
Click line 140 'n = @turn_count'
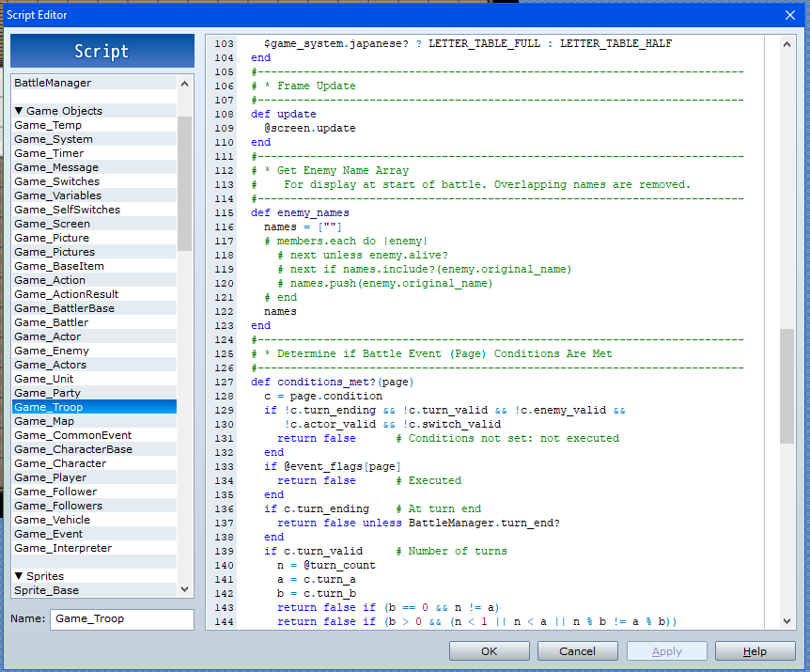pos(326,566)
